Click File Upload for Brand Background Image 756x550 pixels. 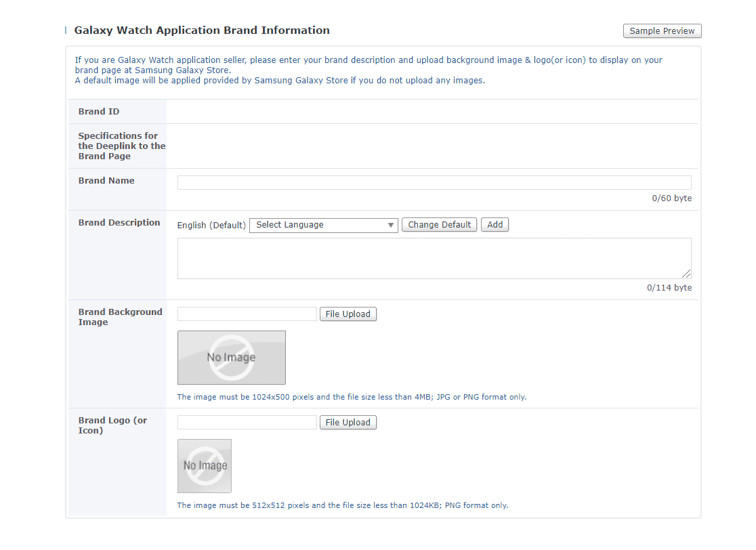[348, 314]
